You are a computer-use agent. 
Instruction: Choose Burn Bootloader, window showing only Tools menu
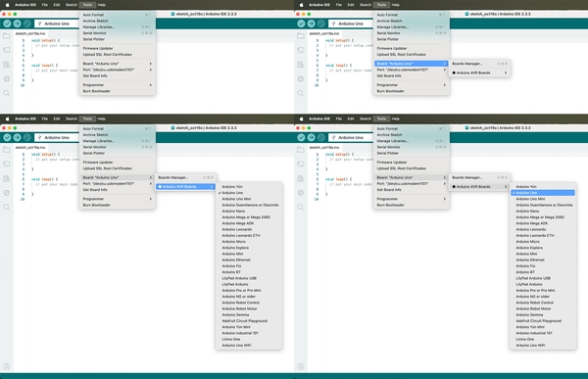point(118,91)
